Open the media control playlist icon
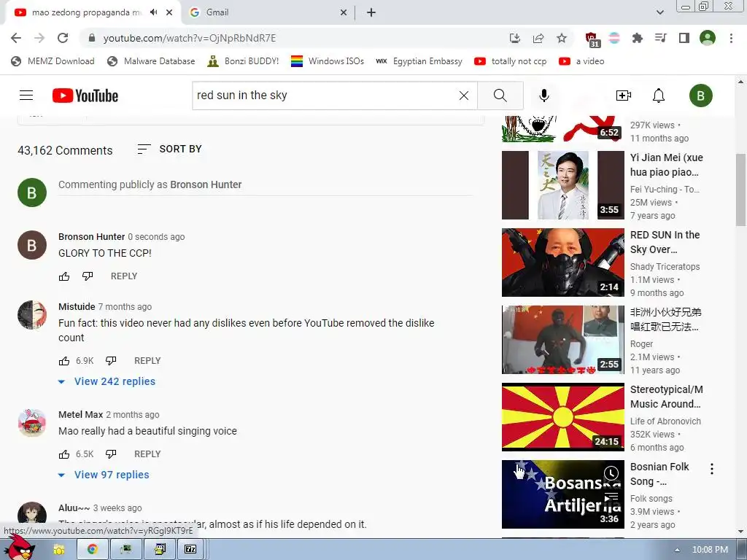This screenshot has height=560, width=747. click(661, 38)
